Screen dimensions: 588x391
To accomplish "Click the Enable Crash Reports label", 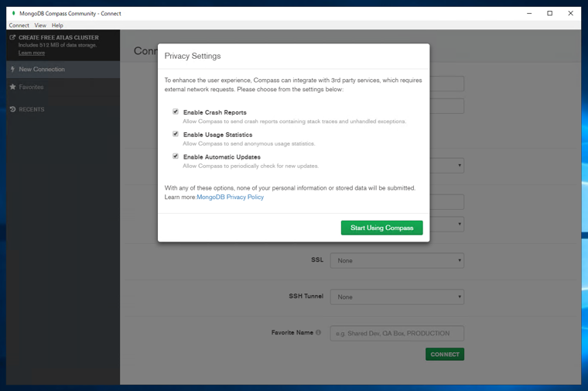I will [215, 112].
